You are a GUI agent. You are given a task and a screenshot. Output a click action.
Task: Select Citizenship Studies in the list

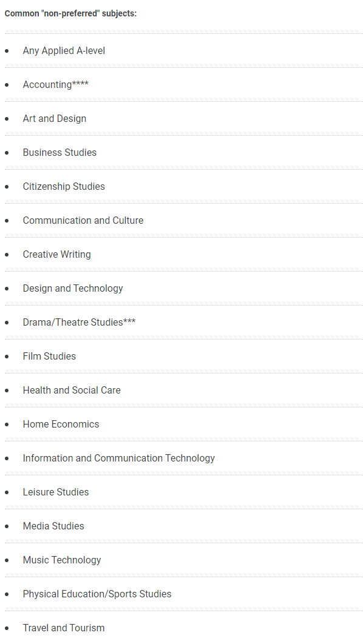[x=64, y=186]
